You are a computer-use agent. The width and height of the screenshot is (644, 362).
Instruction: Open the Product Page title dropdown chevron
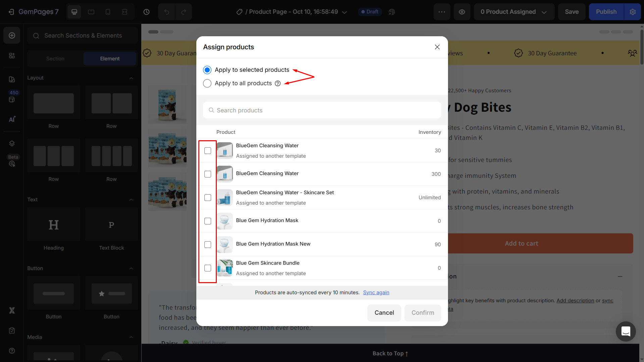click(344, 12)
